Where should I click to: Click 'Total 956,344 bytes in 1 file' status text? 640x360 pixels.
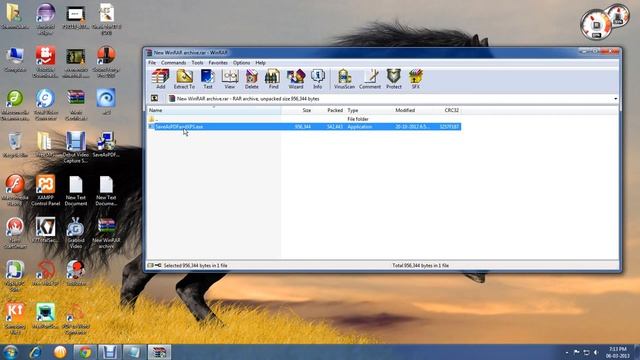tap(420, 265)
